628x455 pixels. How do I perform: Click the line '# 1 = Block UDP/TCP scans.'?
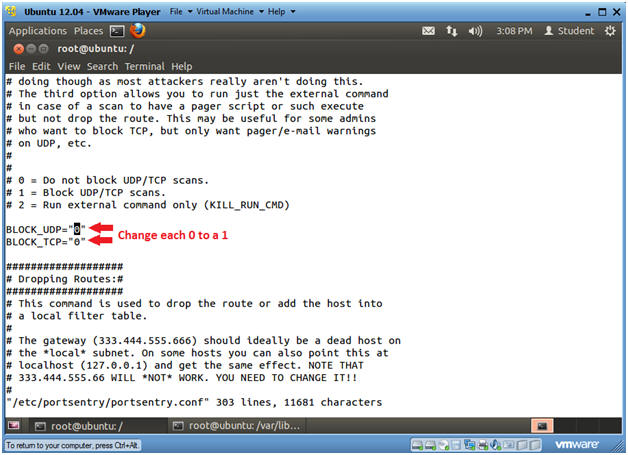[86, 193]
